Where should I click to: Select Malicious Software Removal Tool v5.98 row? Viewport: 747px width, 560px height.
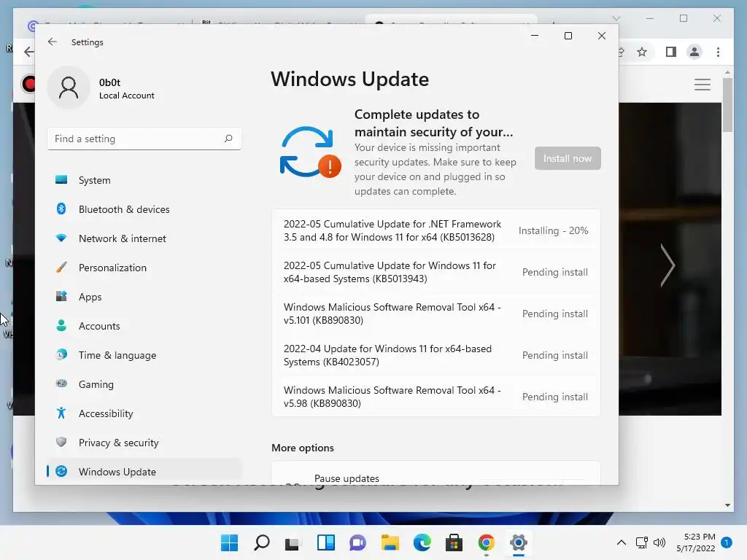[436, 397]
